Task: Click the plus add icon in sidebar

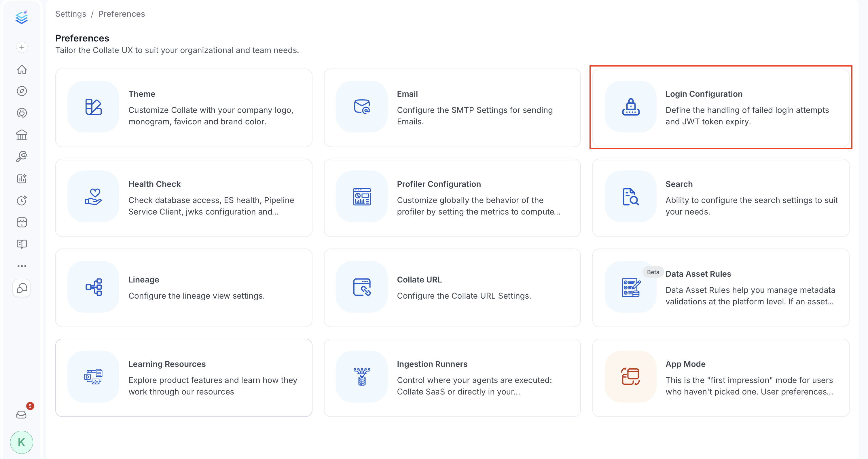Action: point(22,47)
